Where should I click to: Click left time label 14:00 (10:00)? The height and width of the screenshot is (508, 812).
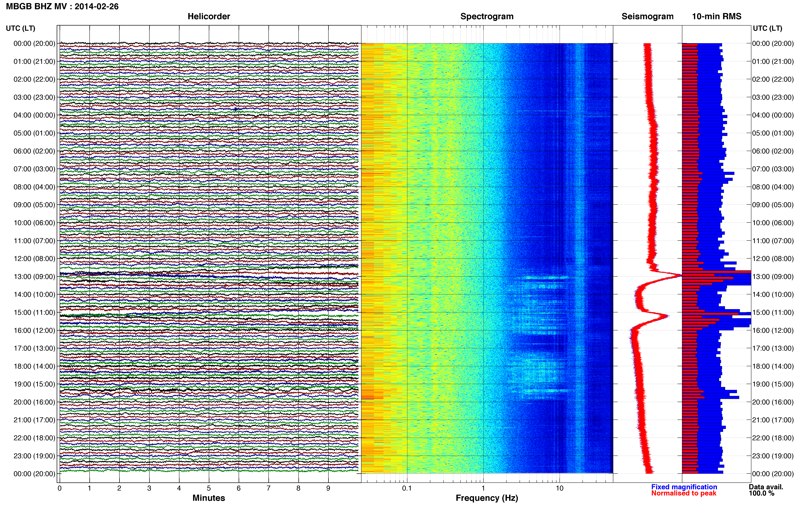(34, 295)
